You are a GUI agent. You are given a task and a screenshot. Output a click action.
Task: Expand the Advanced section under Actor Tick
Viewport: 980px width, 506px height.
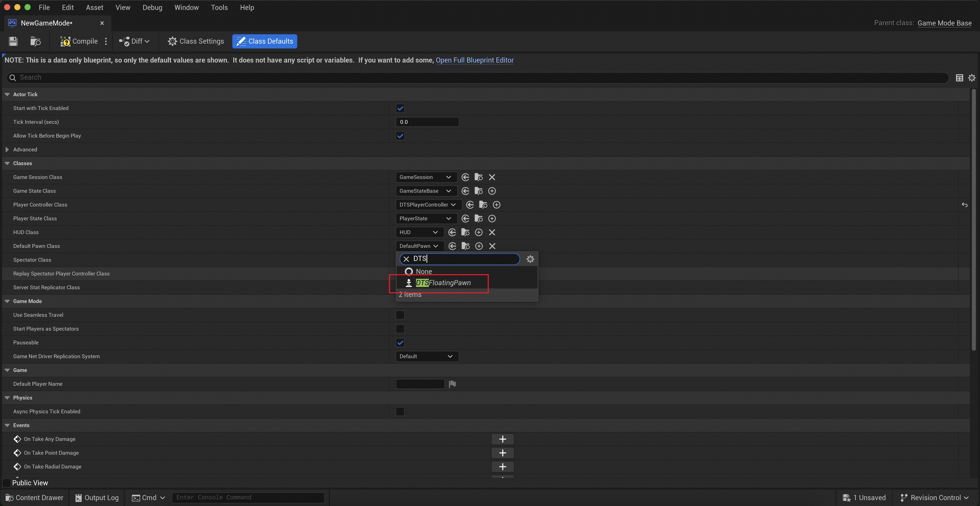point(7,149)
